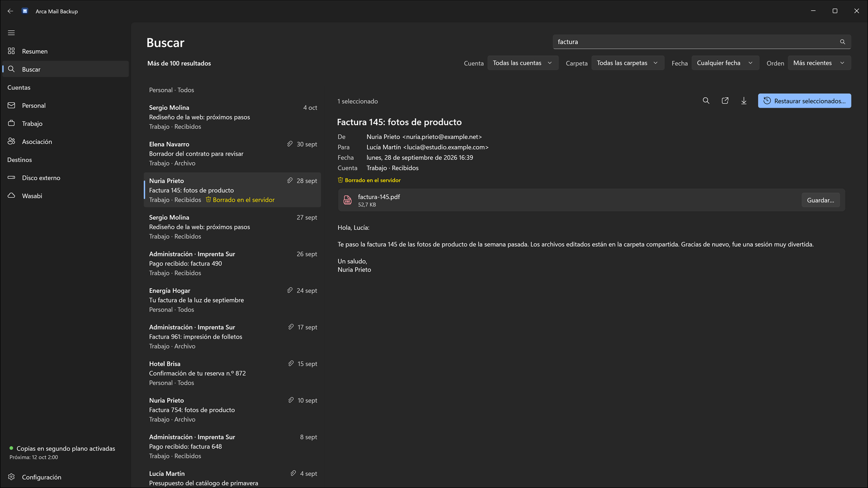Click the factura-145.pdf attachment name
This screenshot has width=868, height=488.
379,197
